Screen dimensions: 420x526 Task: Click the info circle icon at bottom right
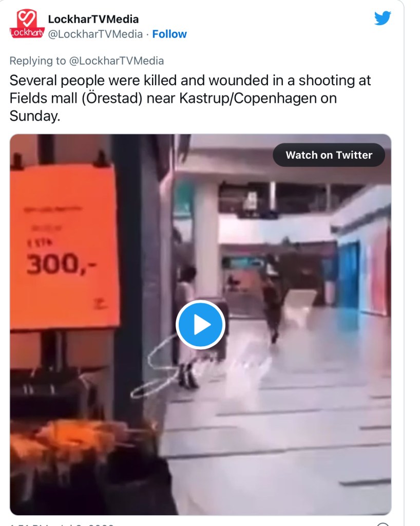[x=383, y=524]
